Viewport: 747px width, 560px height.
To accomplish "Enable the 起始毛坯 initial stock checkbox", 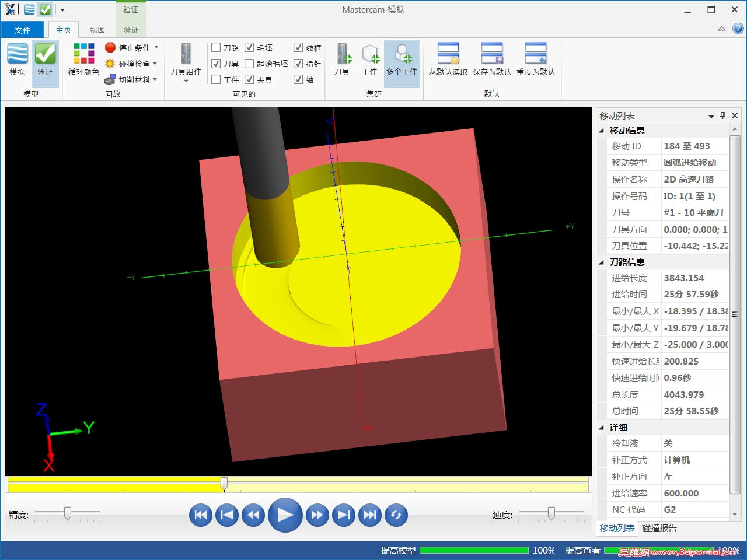I will point(249,63).
